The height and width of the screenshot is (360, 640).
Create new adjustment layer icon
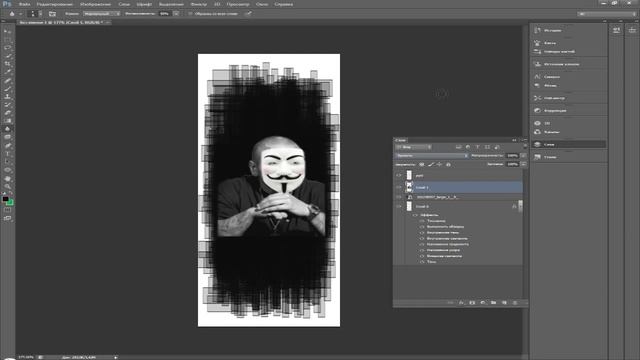(x=482, y=302)
